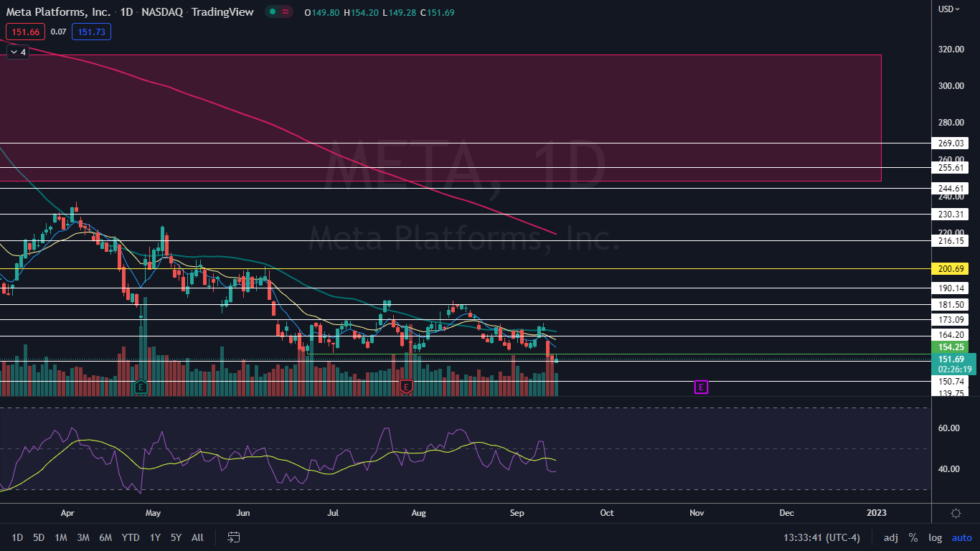Screen dimensions: 980x551
Task: Click the green market status dot
Action: (x=273, y=12)
